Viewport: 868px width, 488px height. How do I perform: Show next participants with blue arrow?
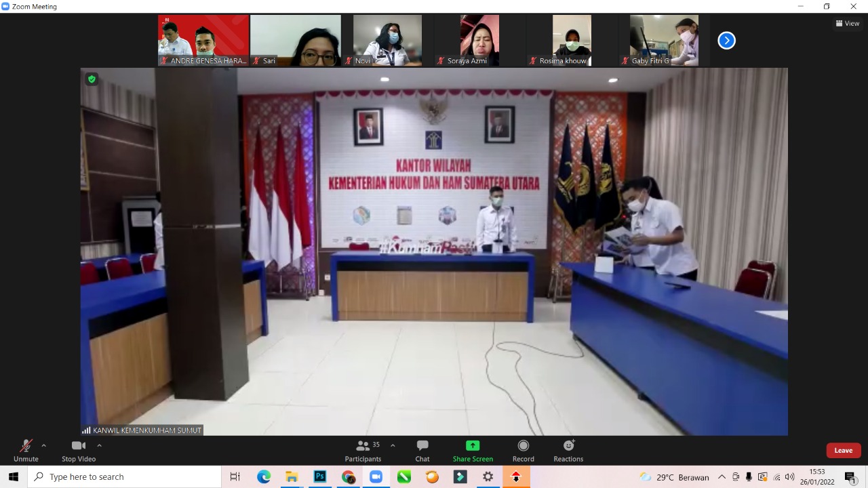[x=726, y=41]
